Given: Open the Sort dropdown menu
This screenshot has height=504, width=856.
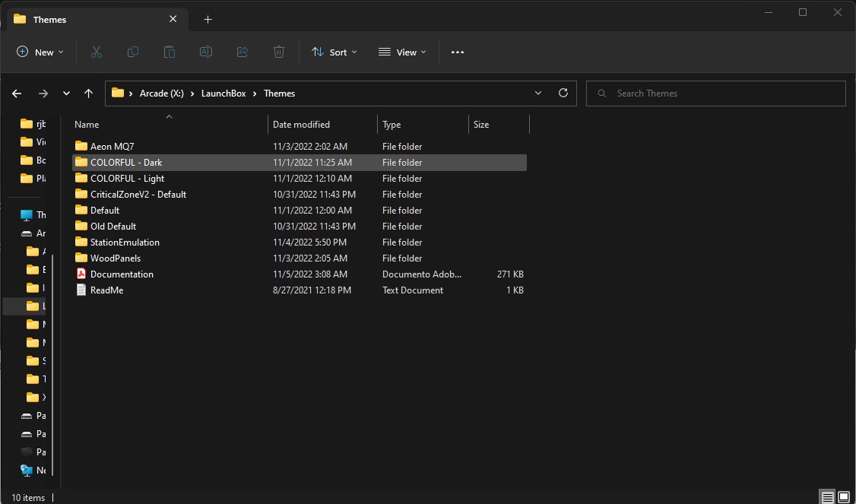Looking at the screenshot, I should 334,52.
